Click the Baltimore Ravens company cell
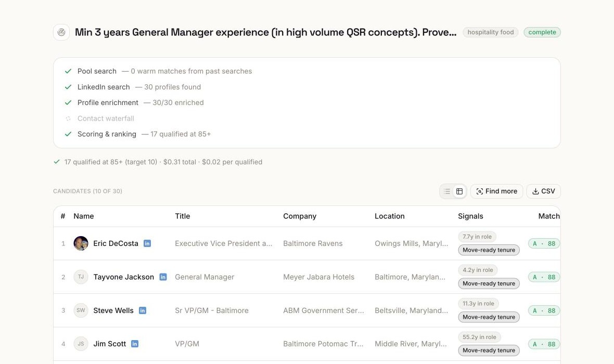This screenshot has width=614, height=364. pos(313,243)
